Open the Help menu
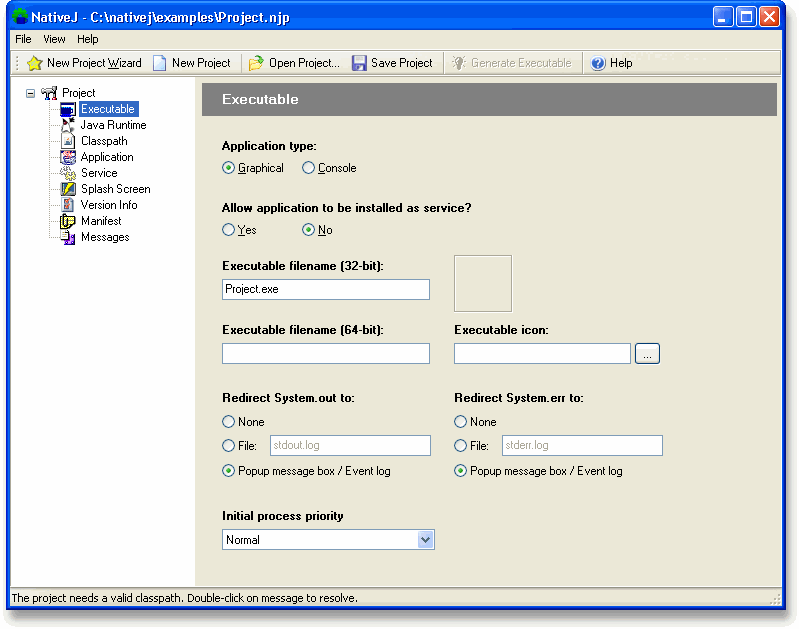Image resolution: width=799 pixels, height=629 pixels. pos(88,39)
